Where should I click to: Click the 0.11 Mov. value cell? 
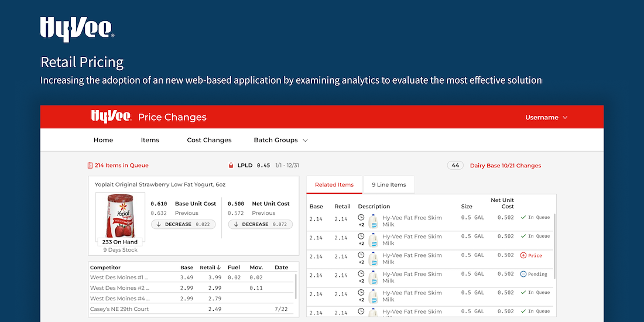click(256, 288)
